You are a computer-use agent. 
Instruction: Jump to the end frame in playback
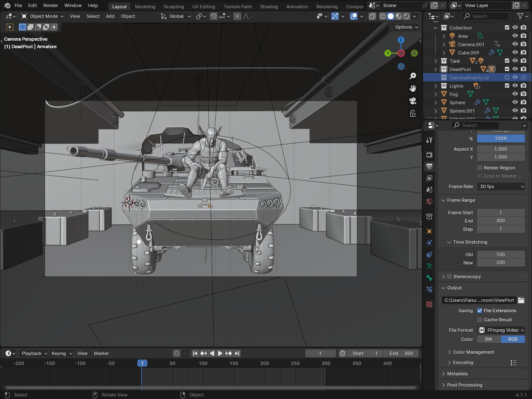237,353
